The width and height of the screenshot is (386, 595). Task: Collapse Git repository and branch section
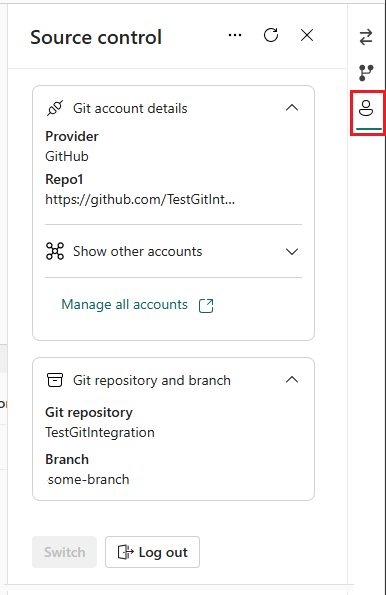(291, 380)
